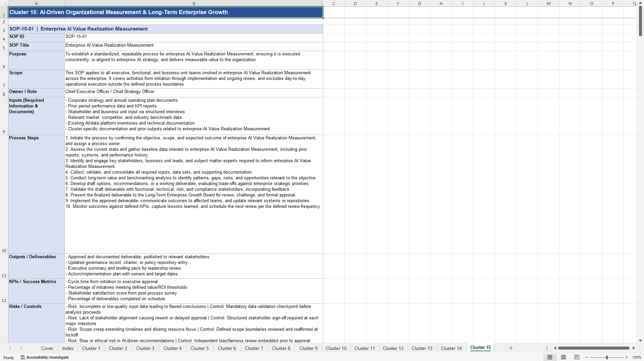The width and height of the screenshot is (644, 361).
Task: Click the zoom in plus button
Action: (x=627, y=357)
